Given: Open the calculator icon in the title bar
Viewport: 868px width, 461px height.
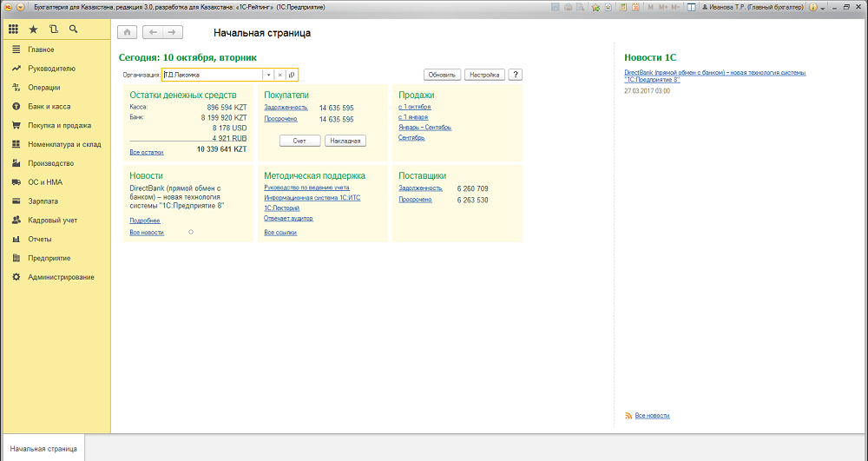Looking at the screenshot, I should 623,6.
